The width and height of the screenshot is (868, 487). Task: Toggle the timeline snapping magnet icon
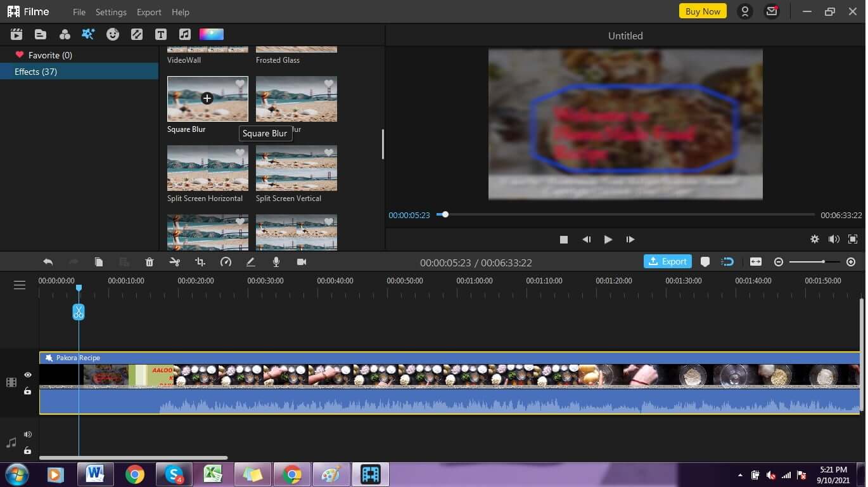(728, 262)
